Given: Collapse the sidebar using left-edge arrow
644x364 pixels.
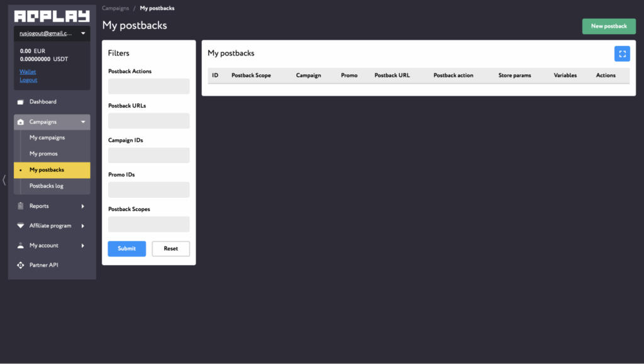Looking at the screenshot, I should [x=4, y=180].
